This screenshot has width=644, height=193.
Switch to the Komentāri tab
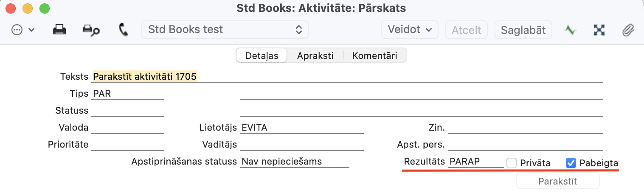[374, 56]
